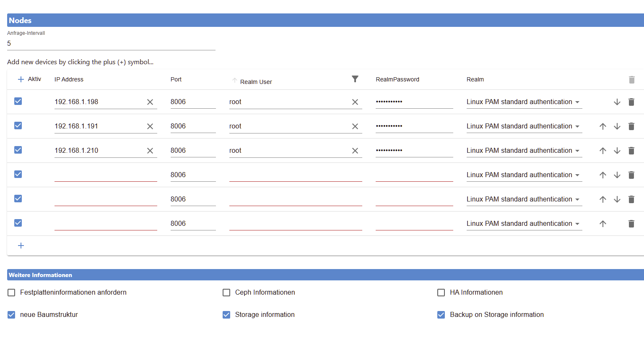Clear the 192.168.1.198 IP address field
Screen dimensions: 644x353
click(150, 102)
